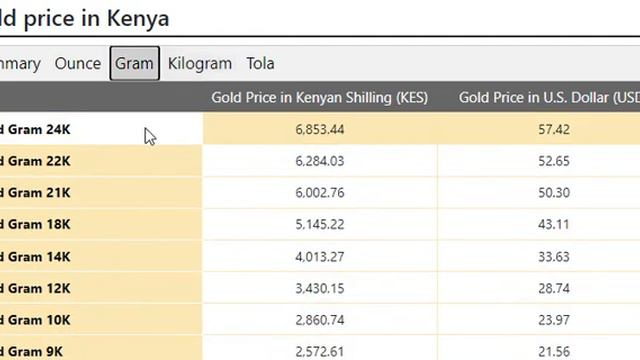Click the KES value 6,853.44
Image resolution: width=640 pixels, height=360 pixels.
pos(320,129)
